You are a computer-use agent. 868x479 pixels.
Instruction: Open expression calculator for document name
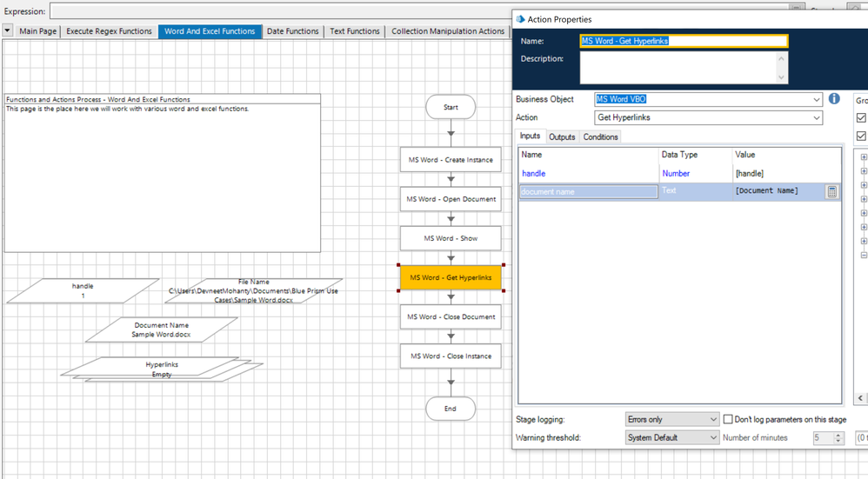click(x=831, y=192)
